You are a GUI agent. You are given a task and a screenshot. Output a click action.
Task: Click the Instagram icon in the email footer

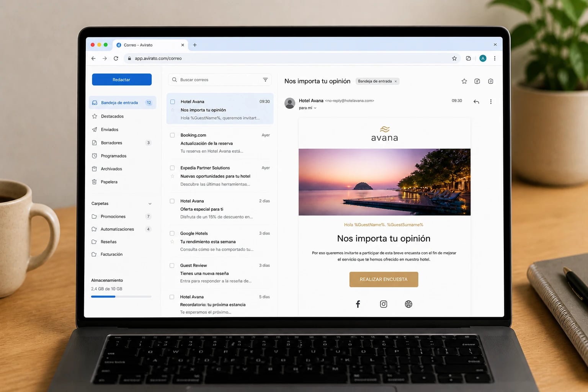coord(384,304)
